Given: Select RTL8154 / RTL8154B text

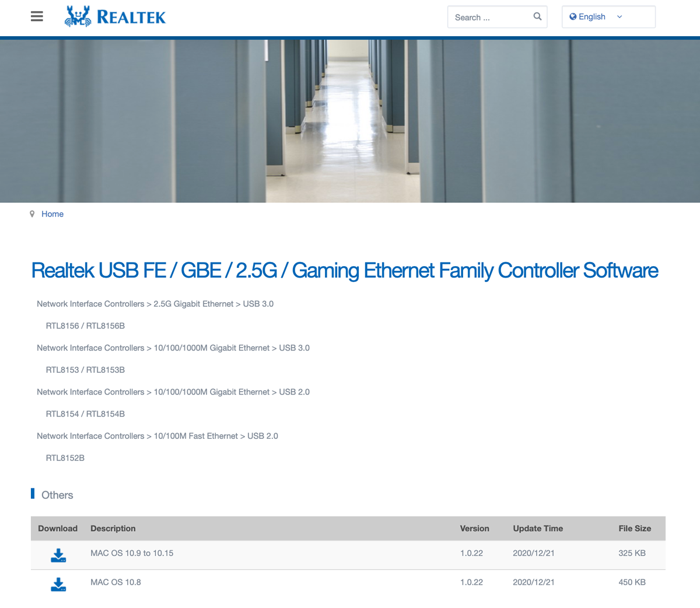Looking at the screenshot, I should (85, 414).
